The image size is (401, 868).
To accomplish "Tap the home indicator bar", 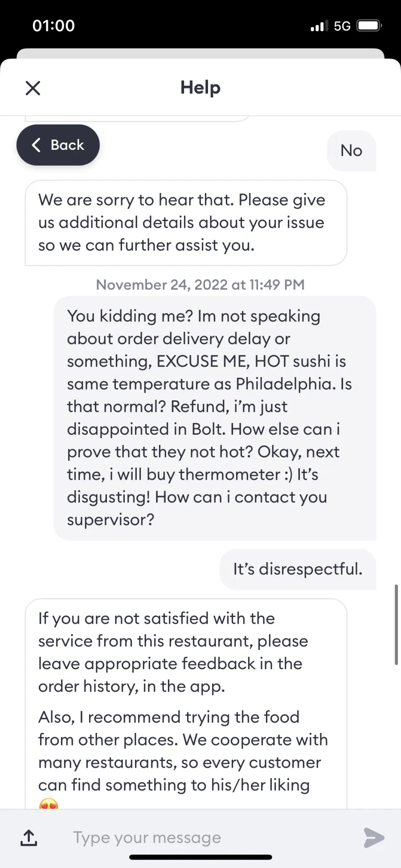I will 200,857.
